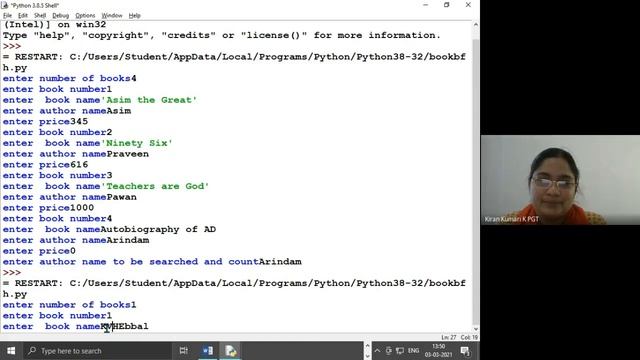Image resolution: width=640 pixels, height=360 pixels.
Task: Open the Help menu
Action: click(x=134, y=16)
